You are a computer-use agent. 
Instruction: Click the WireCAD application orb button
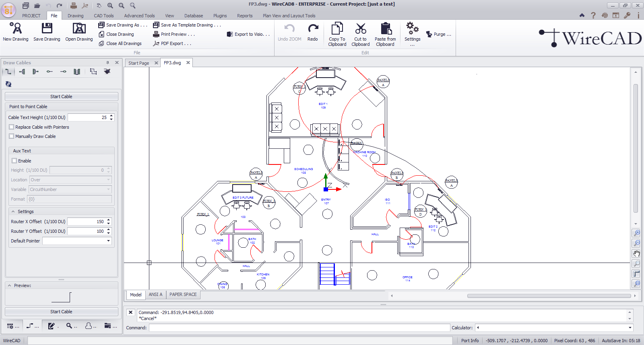(x=8, y=10)
